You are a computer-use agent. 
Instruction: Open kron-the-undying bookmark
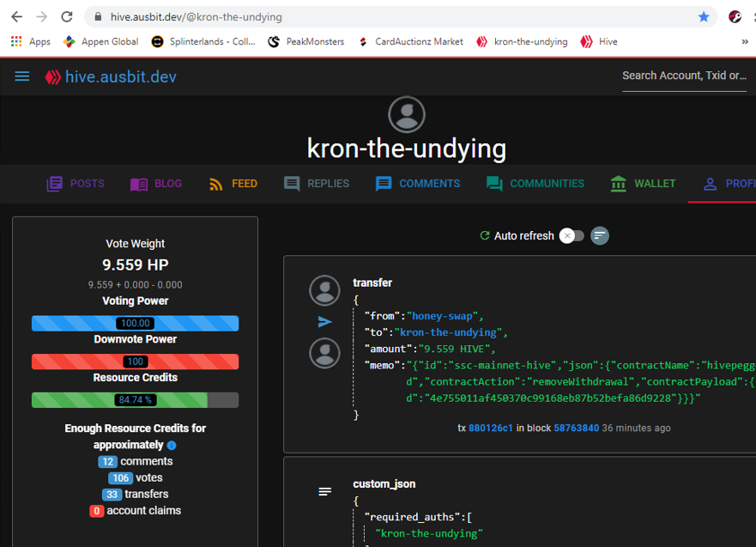coord(522,42)
